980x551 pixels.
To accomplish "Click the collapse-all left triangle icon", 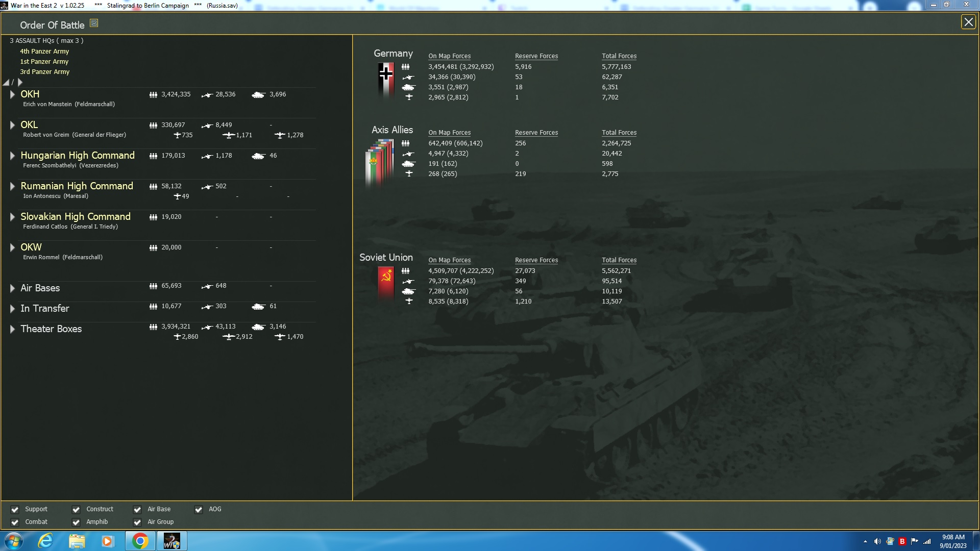I will point(6,83).
